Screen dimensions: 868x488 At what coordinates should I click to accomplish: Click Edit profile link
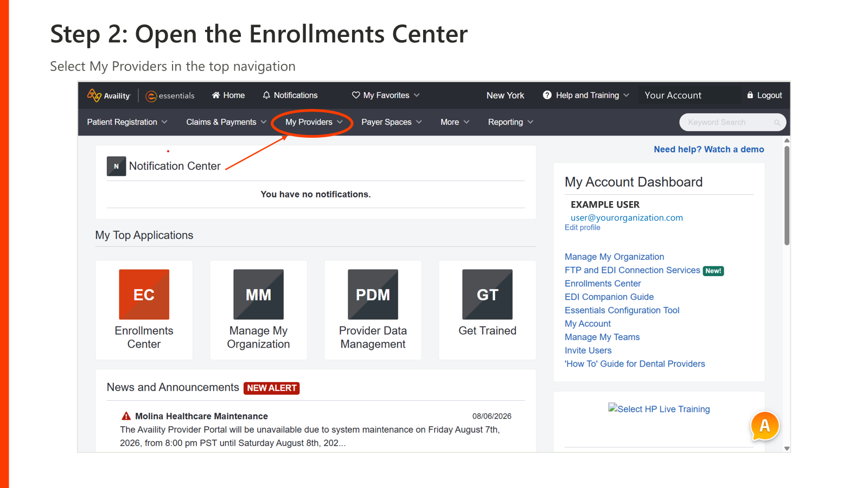click(x=583, y=228)
